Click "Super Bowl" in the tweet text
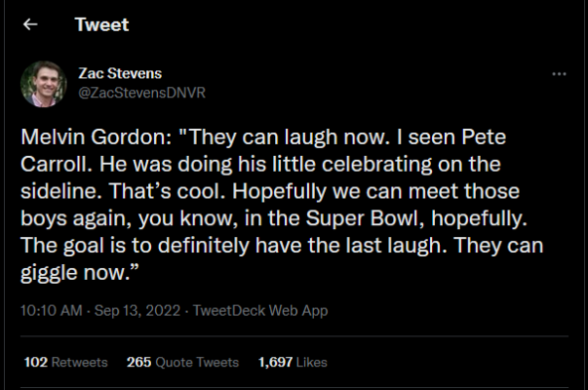This screenshot has height=390, width=588. tap(362, 218)
